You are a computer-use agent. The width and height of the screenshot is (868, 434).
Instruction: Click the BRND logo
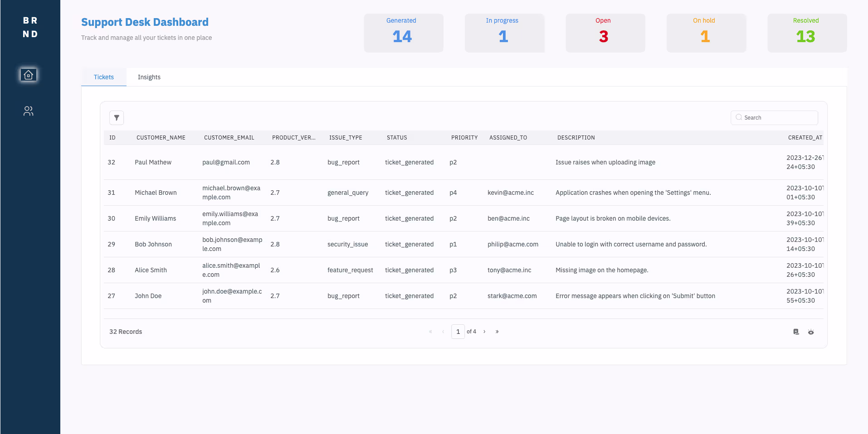pyautogui.click(x=30, y=27)
